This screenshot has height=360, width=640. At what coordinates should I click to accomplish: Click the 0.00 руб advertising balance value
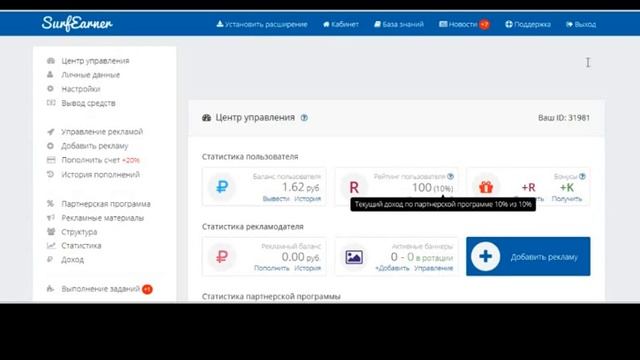click(300, 257)
